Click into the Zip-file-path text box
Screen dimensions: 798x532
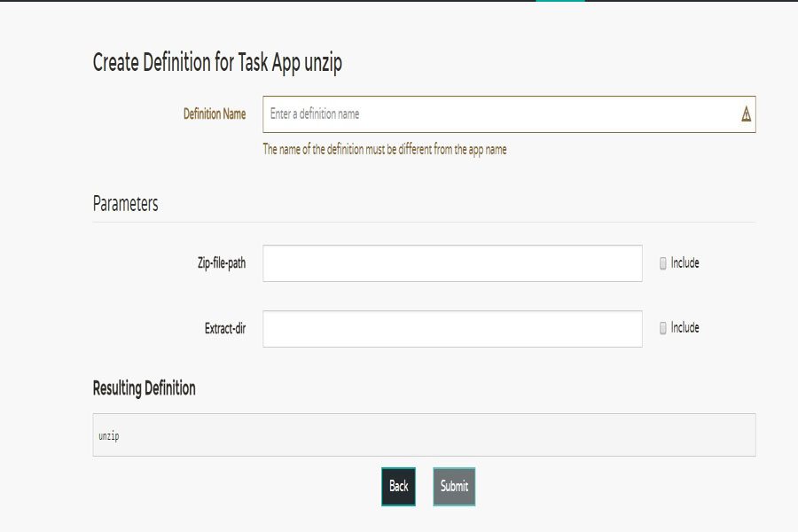tap(452, 263)
